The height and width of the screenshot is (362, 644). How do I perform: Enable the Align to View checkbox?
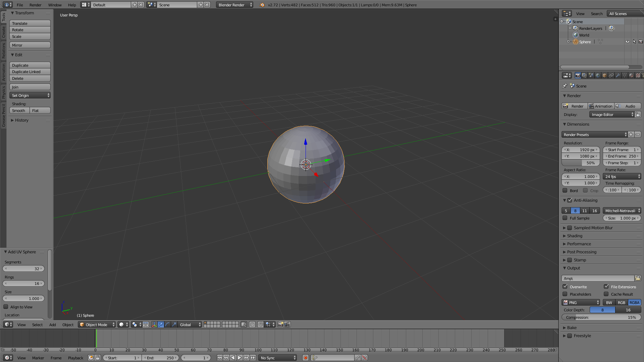[6, 307]
